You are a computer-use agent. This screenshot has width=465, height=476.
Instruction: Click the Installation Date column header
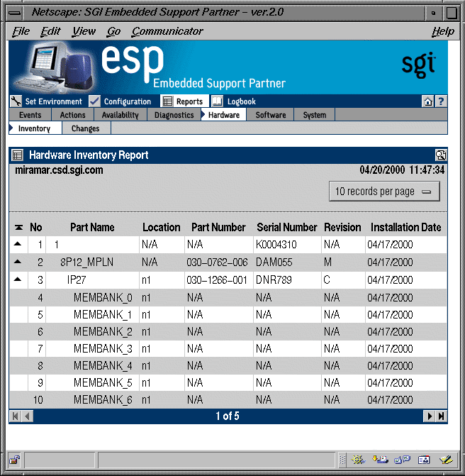(406, 227)
